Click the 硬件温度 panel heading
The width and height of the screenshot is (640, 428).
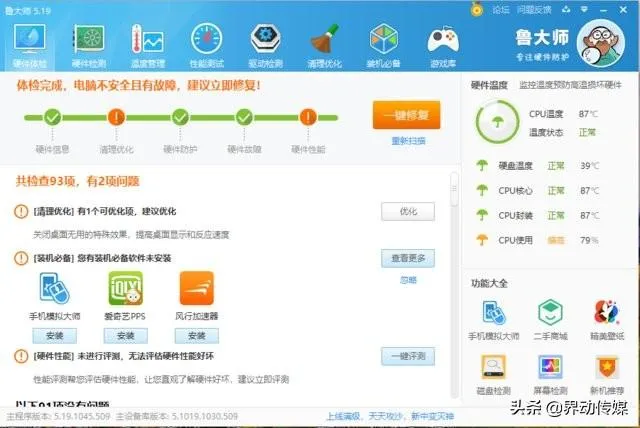489,85
